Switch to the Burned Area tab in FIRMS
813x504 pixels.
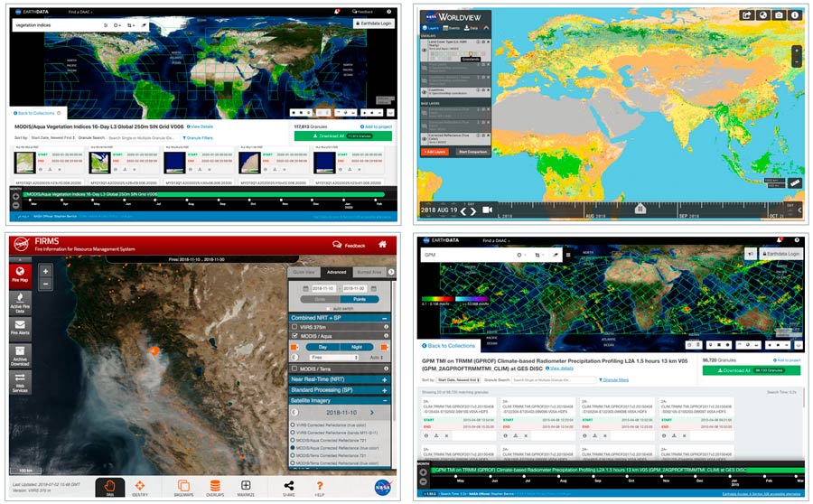pyautogui.click(x=369, y=272)
